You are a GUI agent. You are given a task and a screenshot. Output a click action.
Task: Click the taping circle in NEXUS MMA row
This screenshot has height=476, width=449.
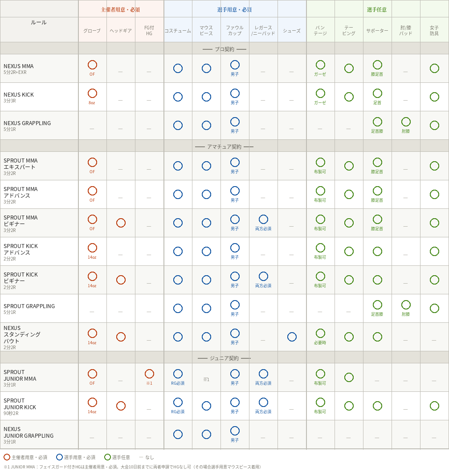coord(349,69)
